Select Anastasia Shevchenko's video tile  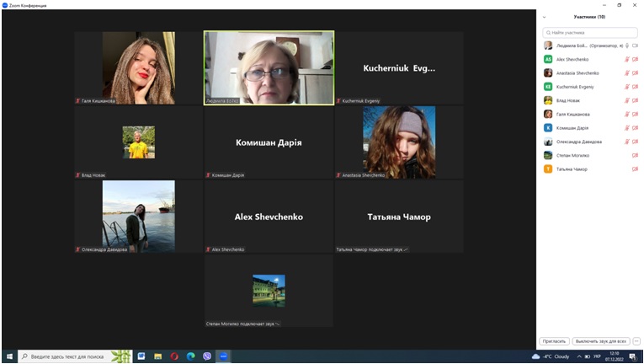[x=399, y=142]
